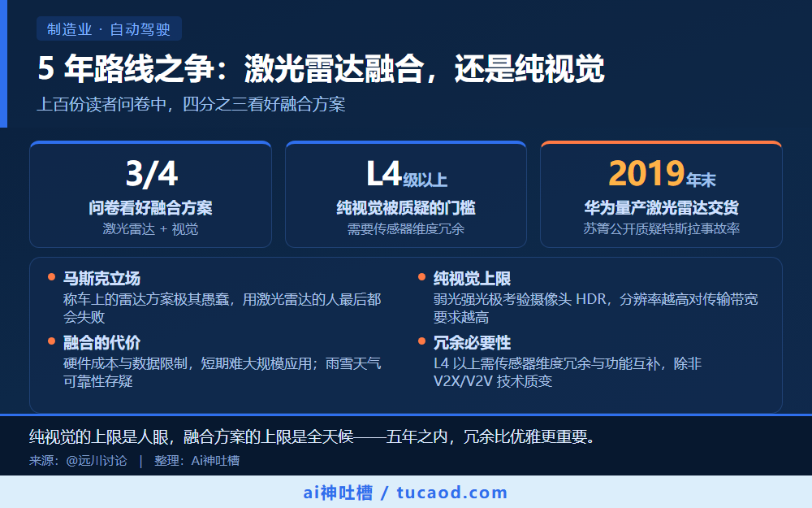
Task: Click the text L4 以上需传感器维度冗余与功能互补
Action: pos(546,363)
